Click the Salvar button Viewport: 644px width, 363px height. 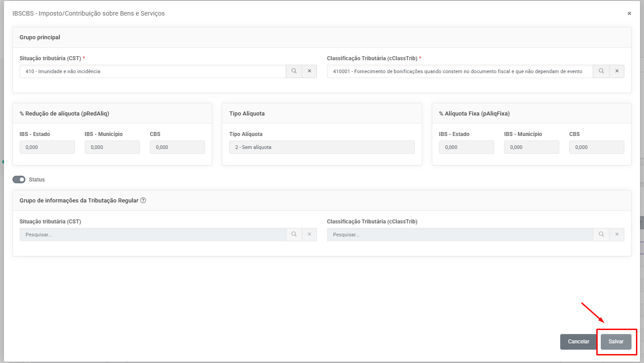[616, 342]
